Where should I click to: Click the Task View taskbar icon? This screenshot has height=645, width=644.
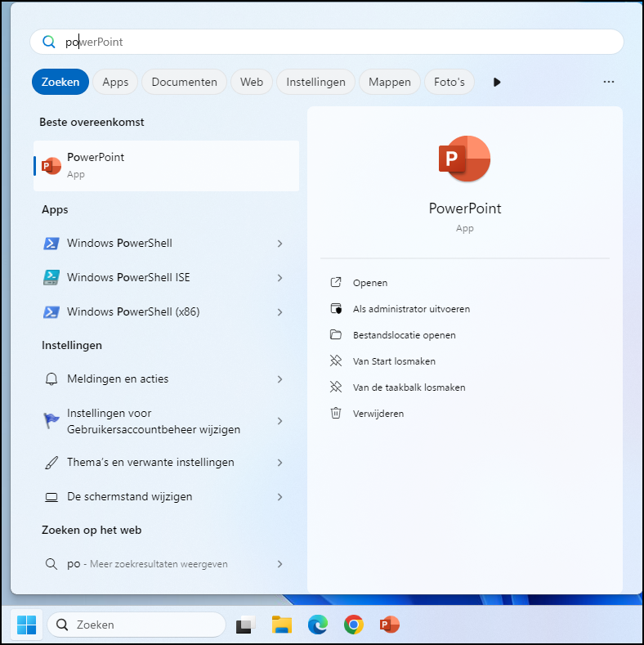245,625
